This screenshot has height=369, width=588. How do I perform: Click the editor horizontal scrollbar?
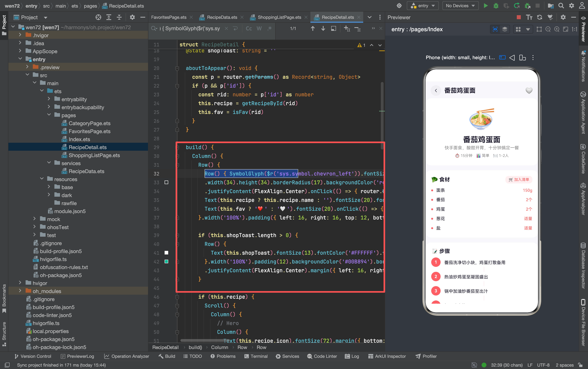[x=205, y=340]
